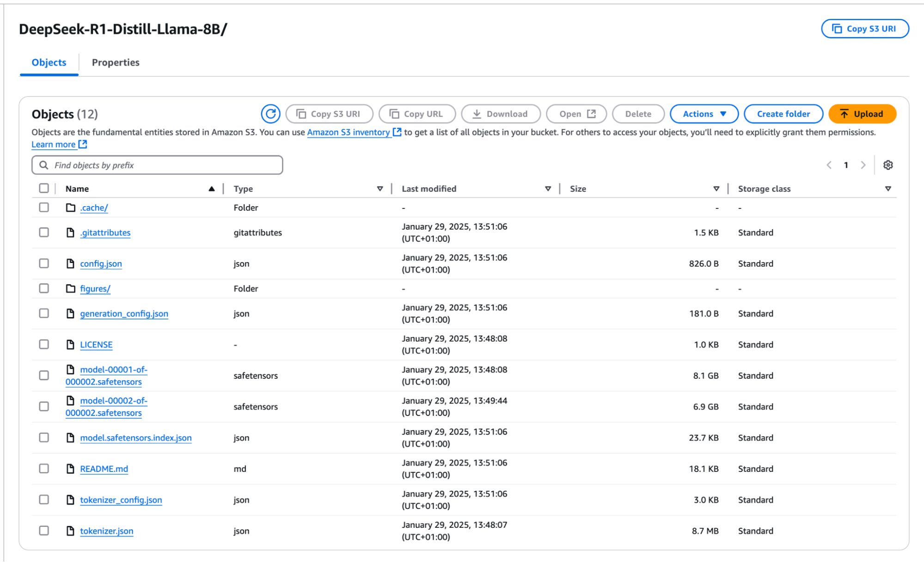924x562 pixels.
Task: Check the tokenizer_config.json row
Action: click(44, 500)
